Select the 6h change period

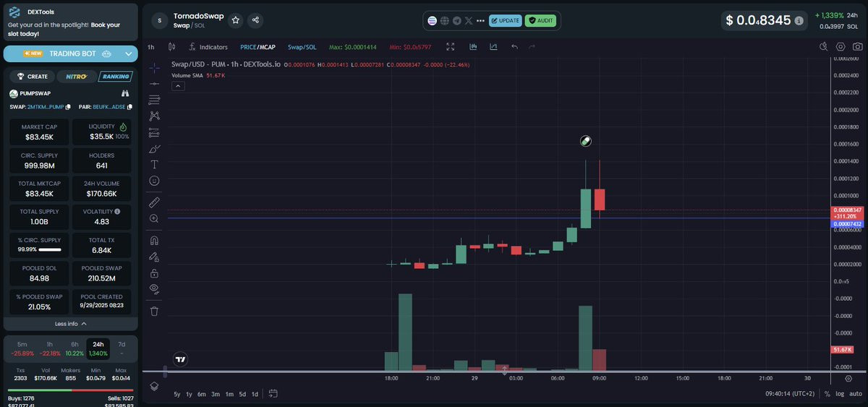click(75, 348)
